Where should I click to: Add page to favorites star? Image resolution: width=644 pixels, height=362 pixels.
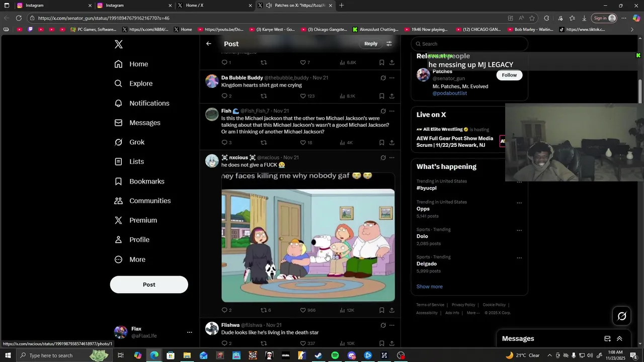[x=532, y=18]
